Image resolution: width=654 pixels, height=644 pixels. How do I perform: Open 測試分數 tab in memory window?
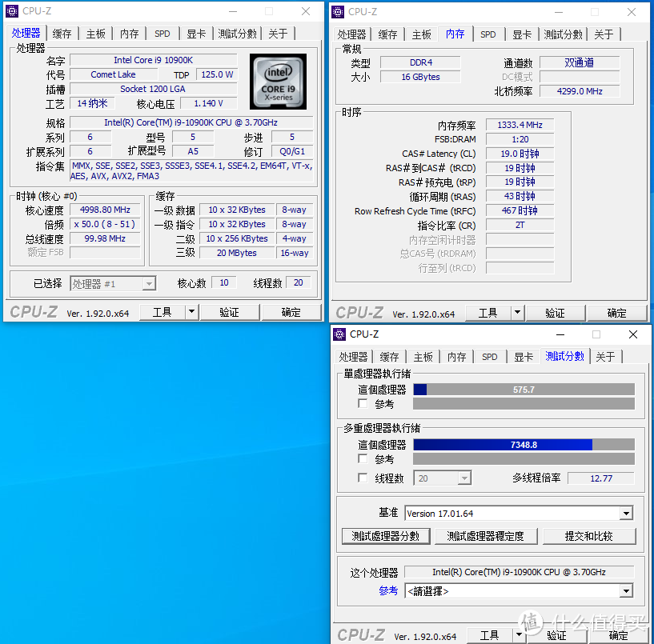coord(563,34)
